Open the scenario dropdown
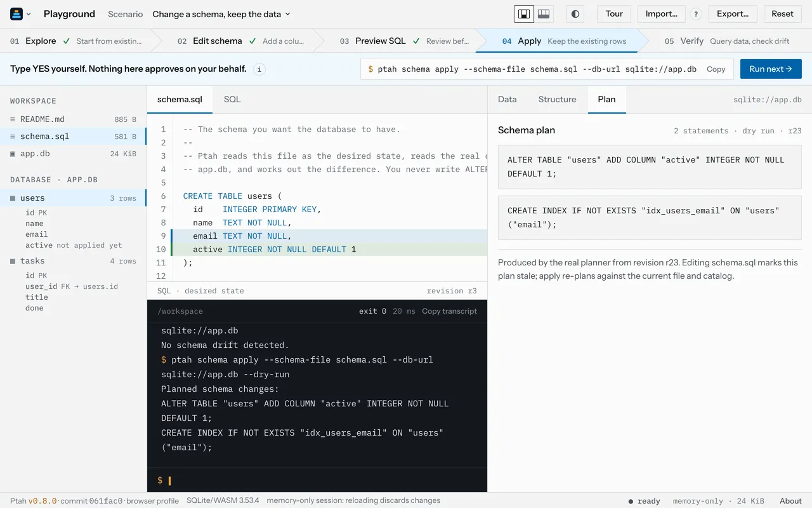The height and width of the screenshot is (508, 812). [221, 14]
